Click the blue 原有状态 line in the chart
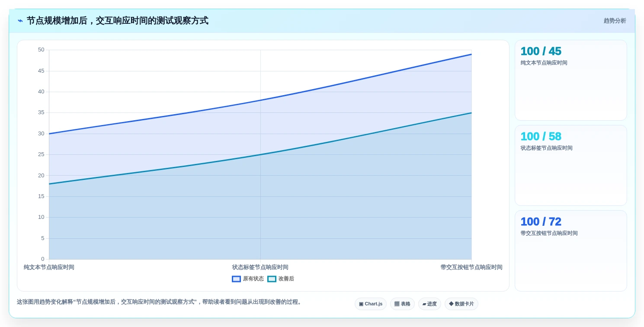The height and width of the screenshot is (327, 644). click(260, 100)
